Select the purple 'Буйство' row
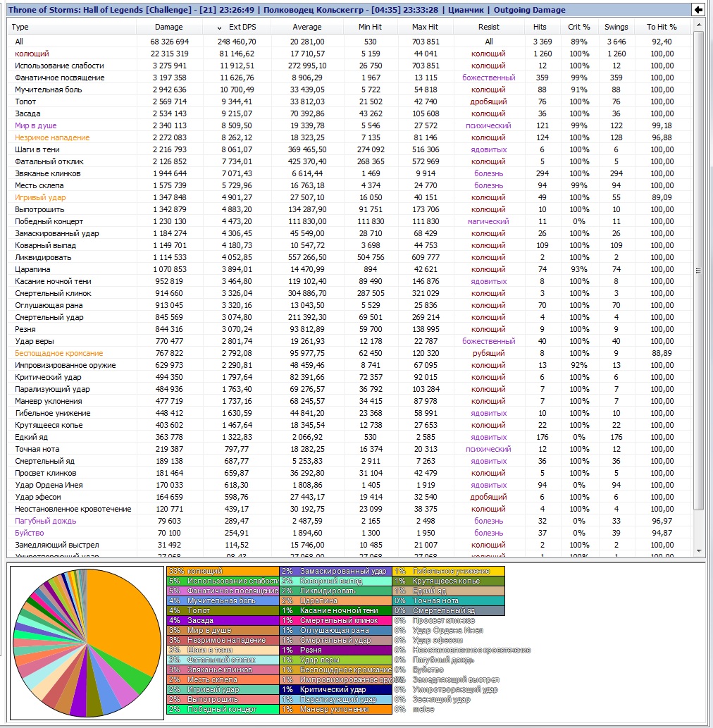 (x=350, y=533)
